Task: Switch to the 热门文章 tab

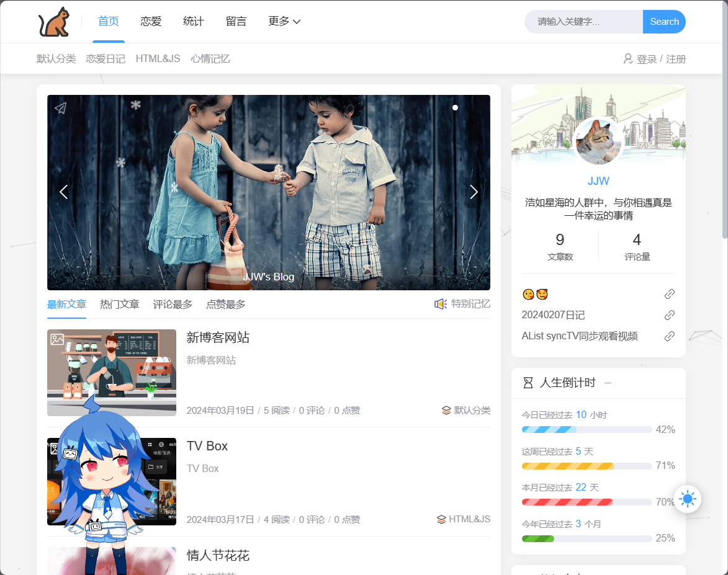Action: tap(120, 305)
